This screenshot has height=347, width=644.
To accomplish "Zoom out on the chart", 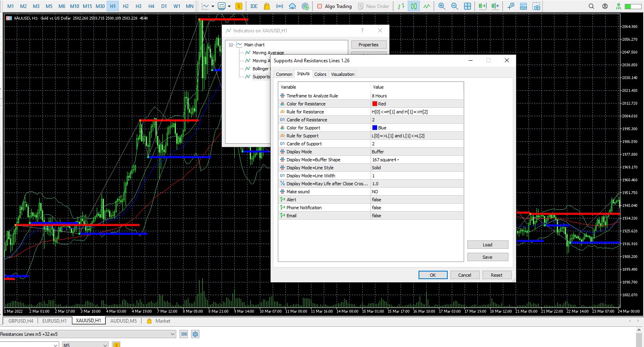I will click(455, 6).
